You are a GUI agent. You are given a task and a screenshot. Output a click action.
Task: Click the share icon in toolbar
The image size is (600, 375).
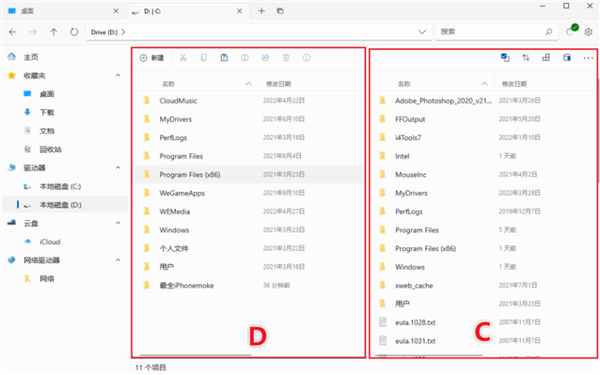click(x=266, y=58)
